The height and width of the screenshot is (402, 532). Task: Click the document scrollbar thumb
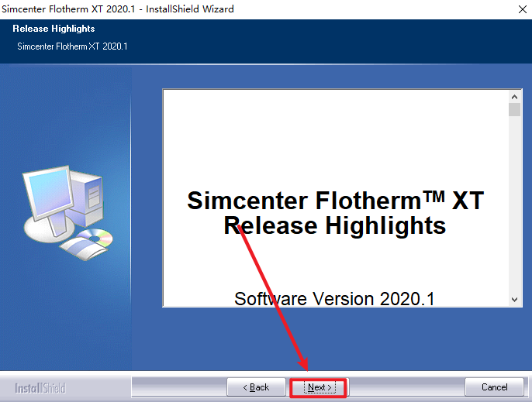pyautogui.click(x=514, y=110)
